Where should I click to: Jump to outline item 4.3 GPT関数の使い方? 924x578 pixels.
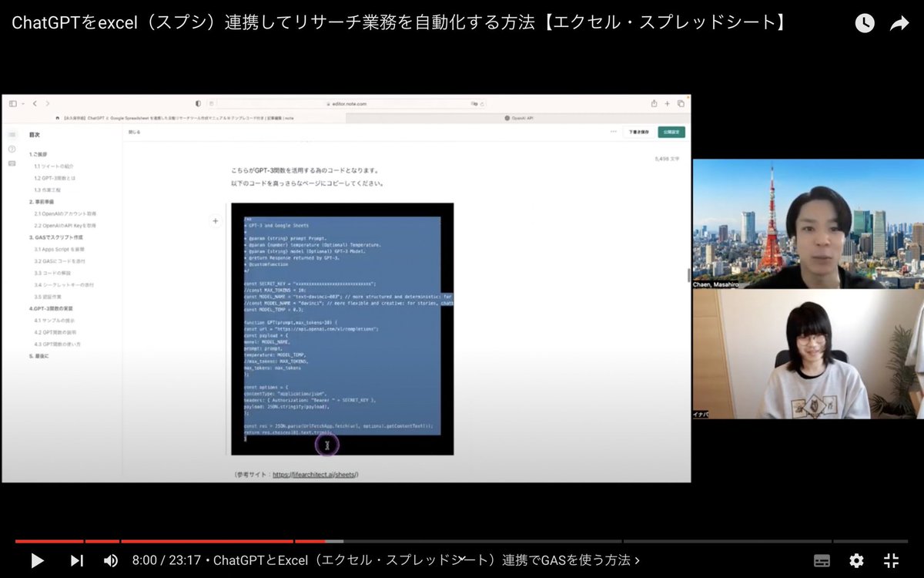(x=57, y=344)
